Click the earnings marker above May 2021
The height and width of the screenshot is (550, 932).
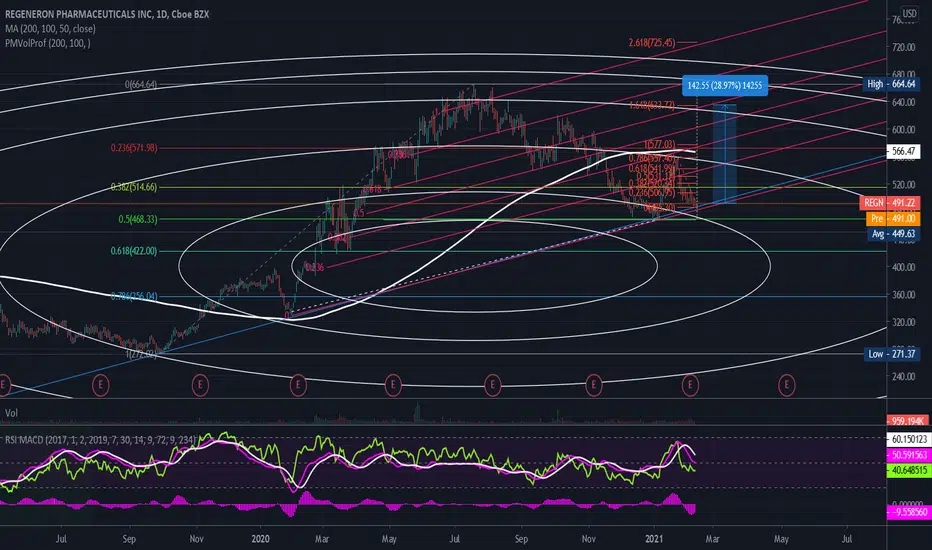(x=786, y=385)
